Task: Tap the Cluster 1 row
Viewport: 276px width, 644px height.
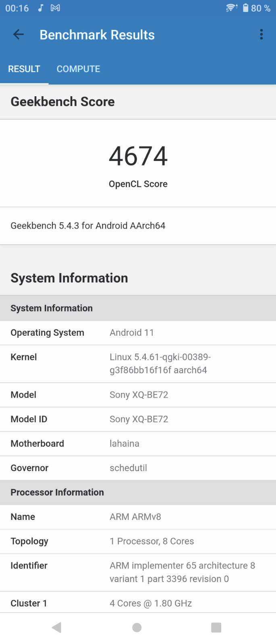Action: click(x=138, y=603)
